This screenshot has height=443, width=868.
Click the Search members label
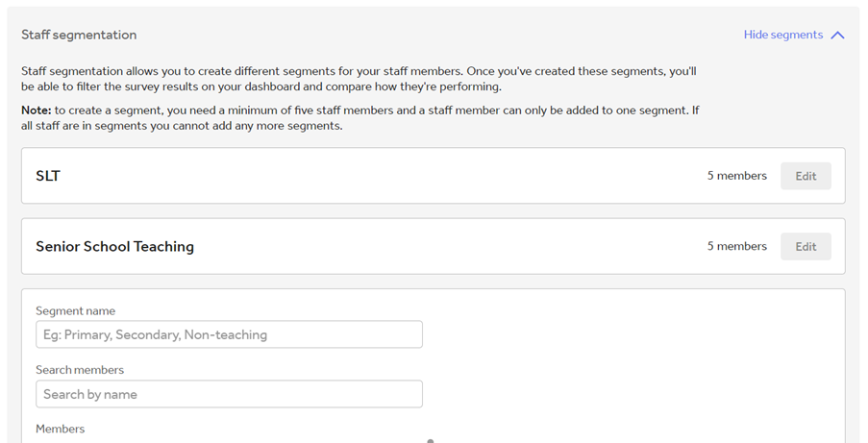pos(80,370)
